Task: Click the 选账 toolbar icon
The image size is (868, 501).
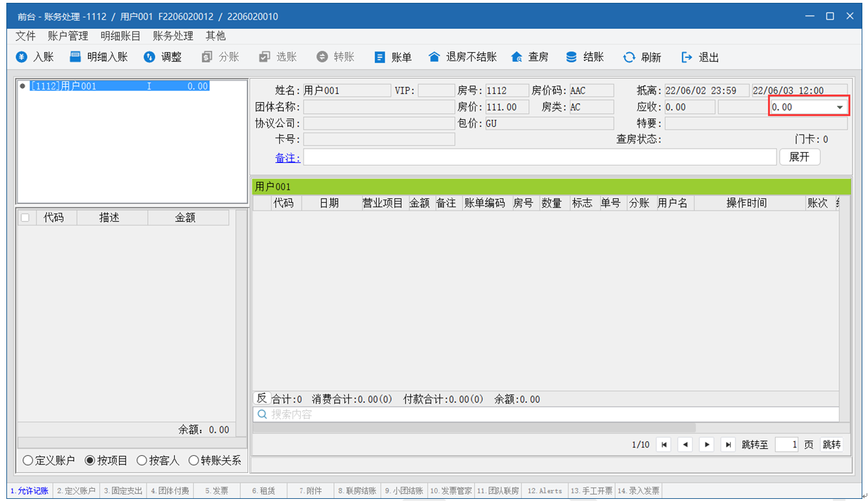Action: pos(265,57)
